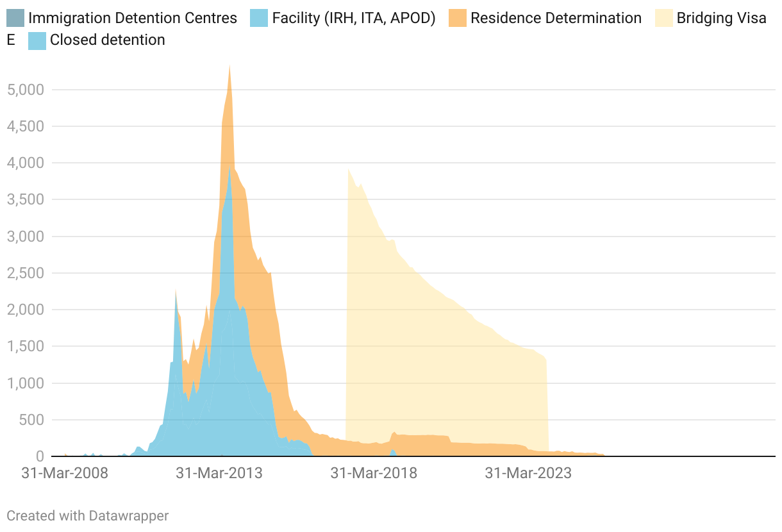The height and width of the screenshot is (532, 782).
Task: Open the Created with Datawrapper link
Action: click(x=88, y=515)
